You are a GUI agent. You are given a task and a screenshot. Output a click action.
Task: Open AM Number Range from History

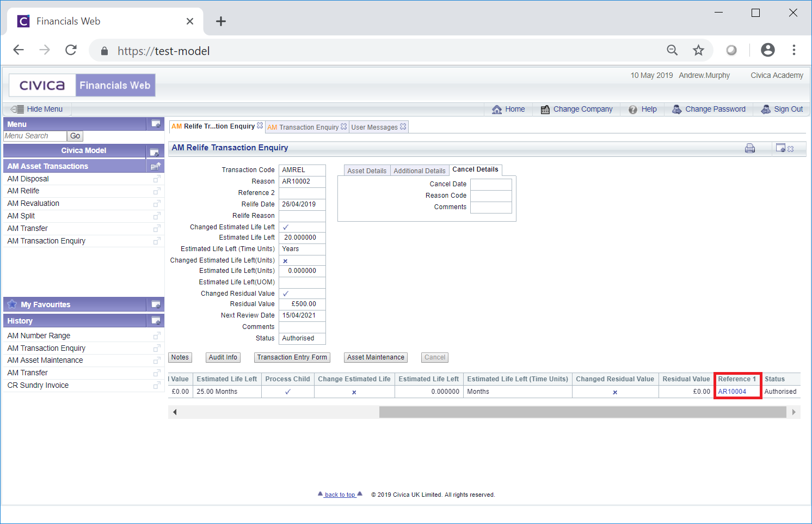pyautogui.click(x=39, y=336)
